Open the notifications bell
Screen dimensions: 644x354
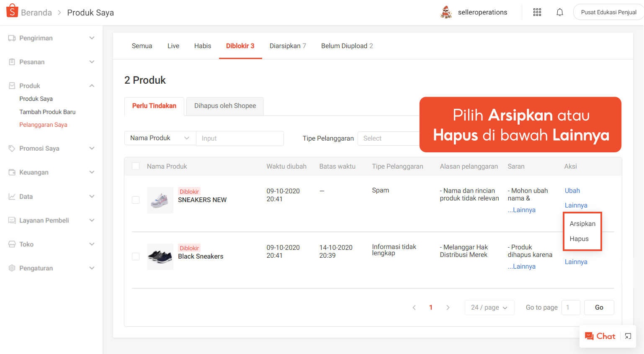click(x=560, y=12)
